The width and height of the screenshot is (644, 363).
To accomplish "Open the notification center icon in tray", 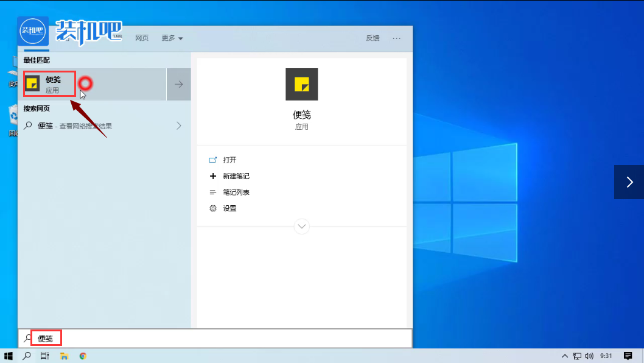I will point(627,354).
